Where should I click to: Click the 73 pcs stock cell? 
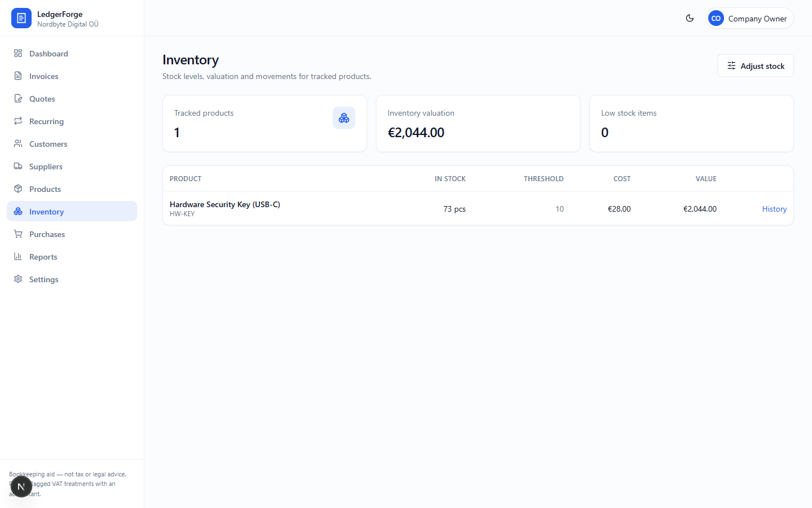(x=454, y=209)
